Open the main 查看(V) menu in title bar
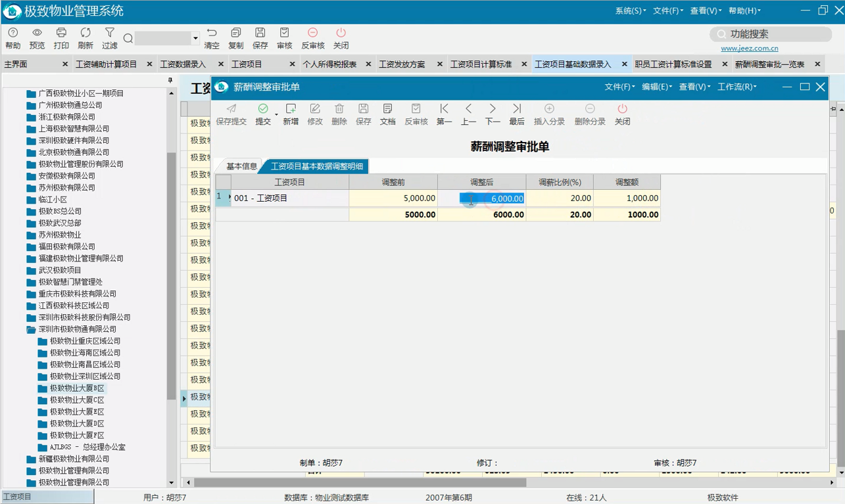845x504 pixels. point(706,11)
